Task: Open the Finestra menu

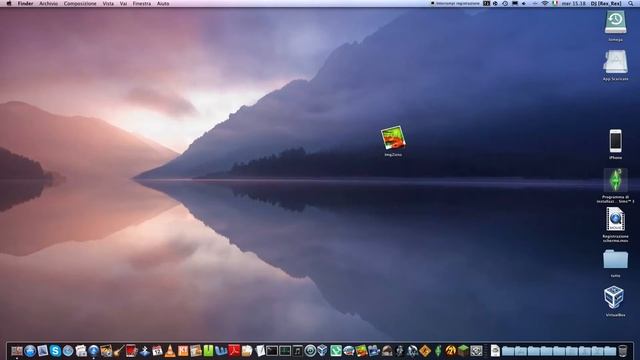Action: point(142,3)
